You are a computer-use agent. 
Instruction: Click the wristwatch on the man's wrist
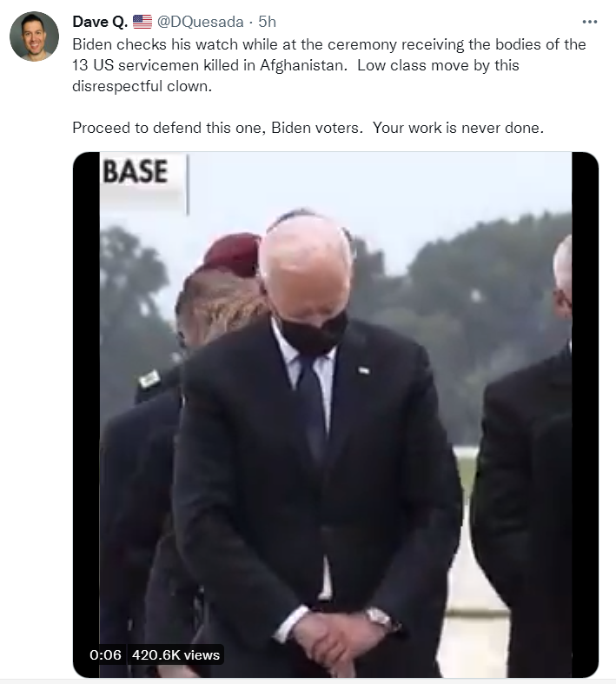380,619
